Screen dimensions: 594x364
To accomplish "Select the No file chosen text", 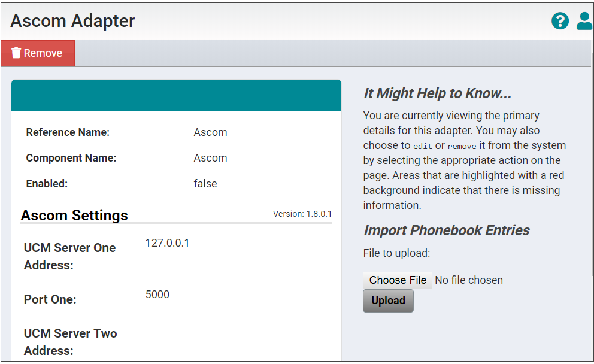I will point(469,280).
